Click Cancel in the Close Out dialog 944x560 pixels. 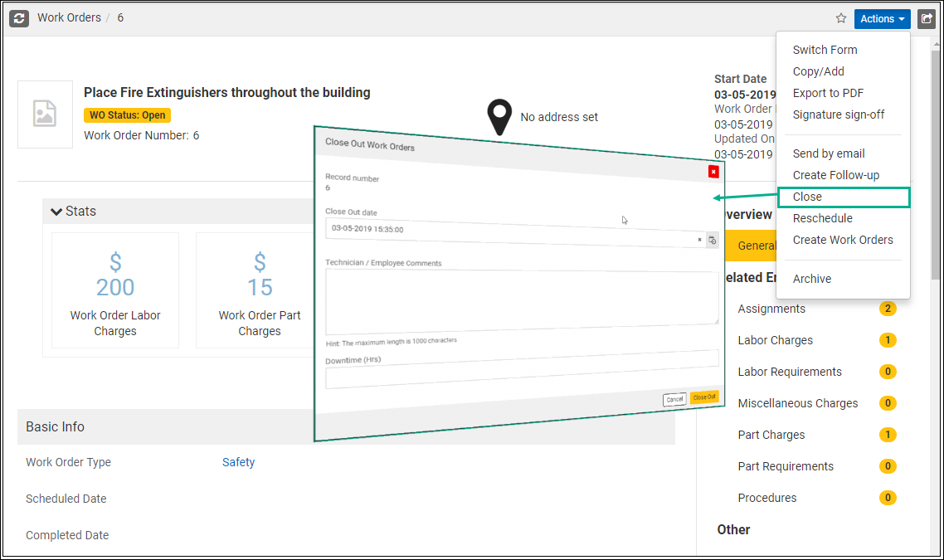[x=674, y=399]
